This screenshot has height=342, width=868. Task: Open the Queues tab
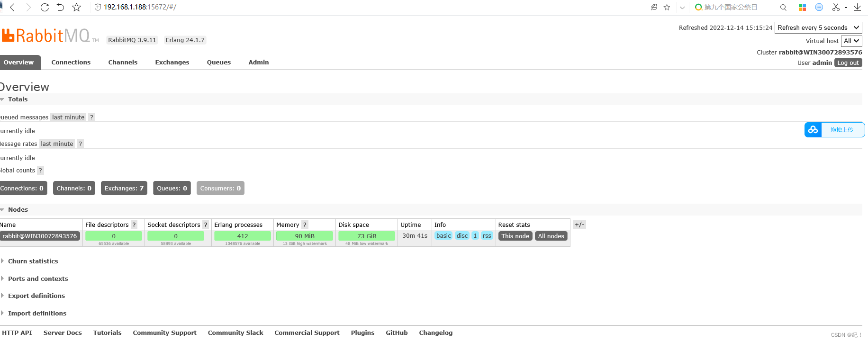(x=219, y=62)
